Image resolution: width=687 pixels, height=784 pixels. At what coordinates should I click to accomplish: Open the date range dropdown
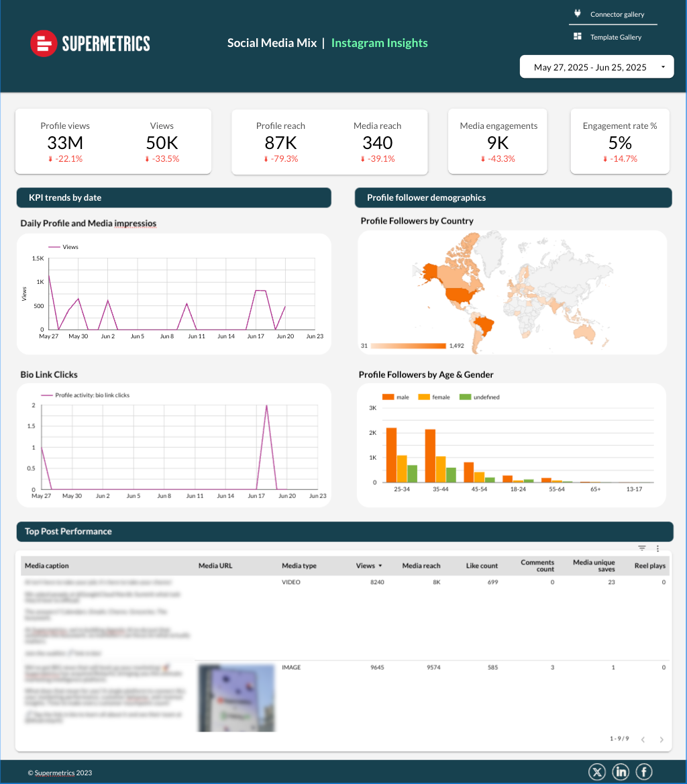pos(596,67)
